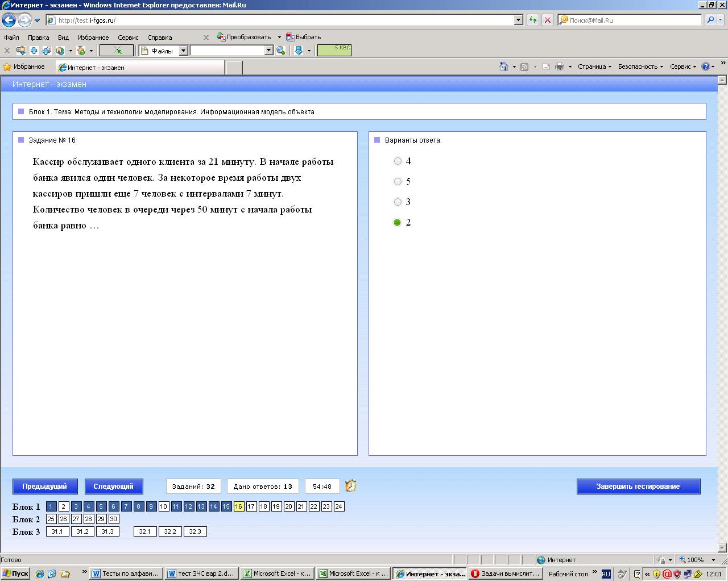Image resolution: width=728 pixels, height=582 pixels.
Task: Open the Страница dropdown menu
Action: (595, 66)
